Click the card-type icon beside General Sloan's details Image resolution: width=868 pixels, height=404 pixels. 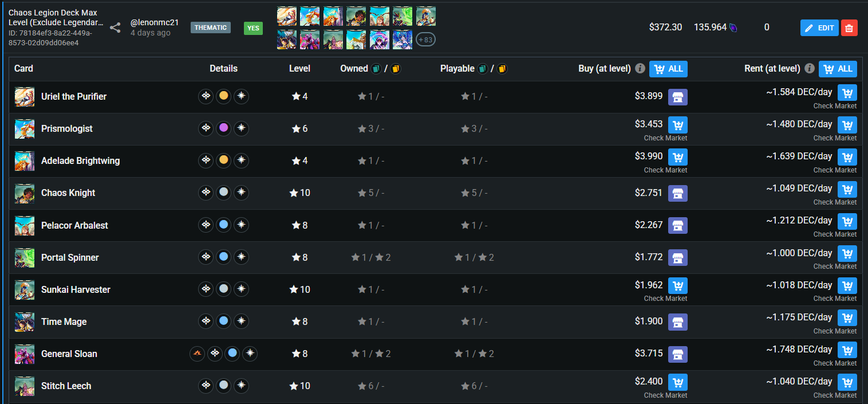[x=197, y=354]
